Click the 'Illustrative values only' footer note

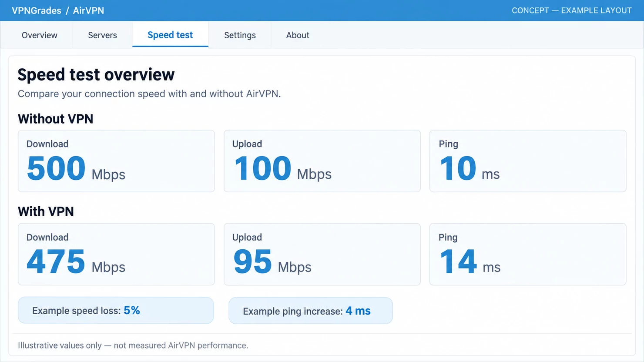[133, 345]
